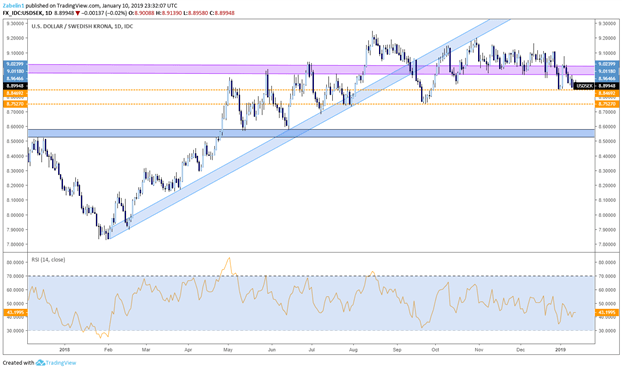The height and width of the screenshot is (370, 622).
Task: Open the TradingView link in footer
Action: tap(61, 362)
